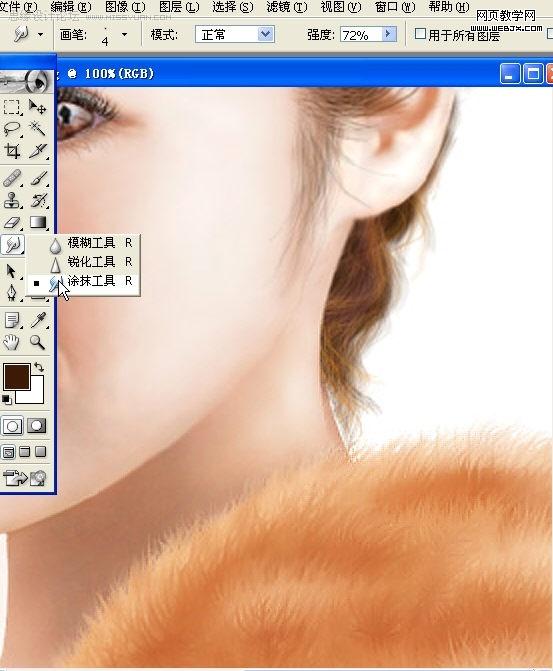Switch to Quick Mask mode
The image size is (553, 671).
pos(37,426)
